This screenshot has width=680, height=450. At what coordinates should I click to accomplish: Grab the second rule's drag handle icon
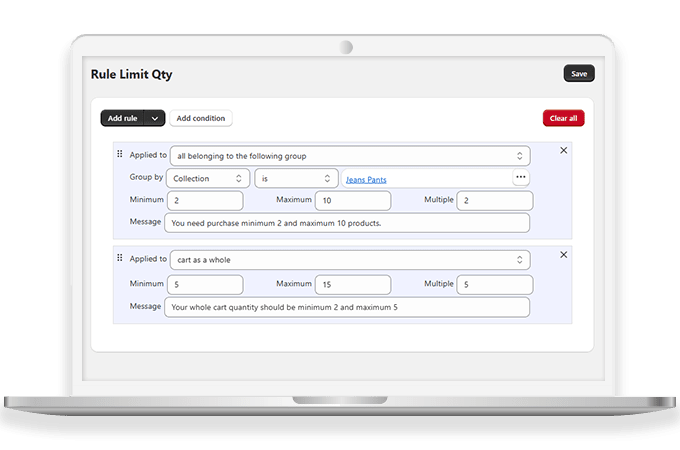coord(120,258)
